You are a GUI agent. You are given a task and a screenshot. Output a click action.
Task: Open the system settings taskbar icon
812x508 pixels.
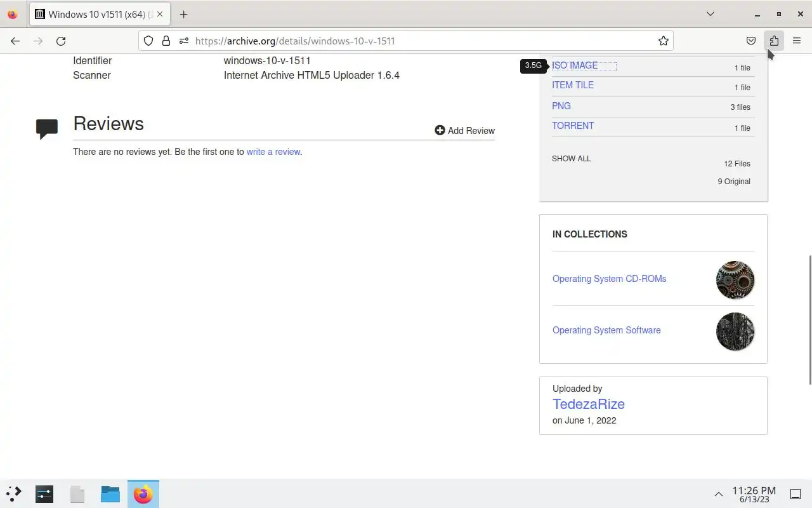(44, 494)
